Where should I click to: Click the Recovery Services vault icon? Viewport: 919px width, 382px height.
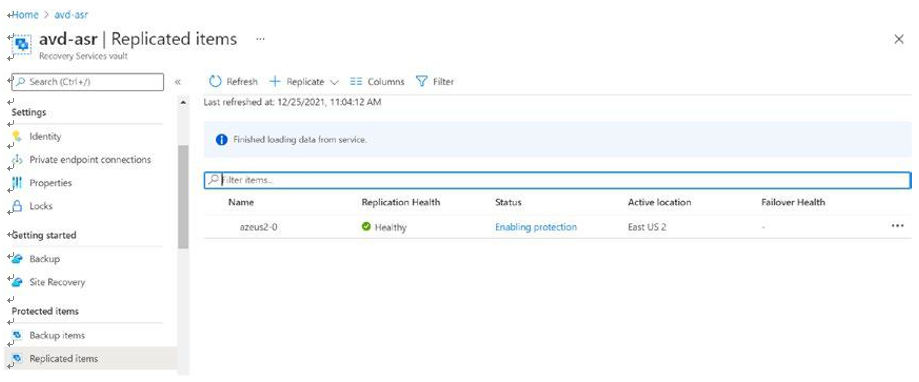22,44
